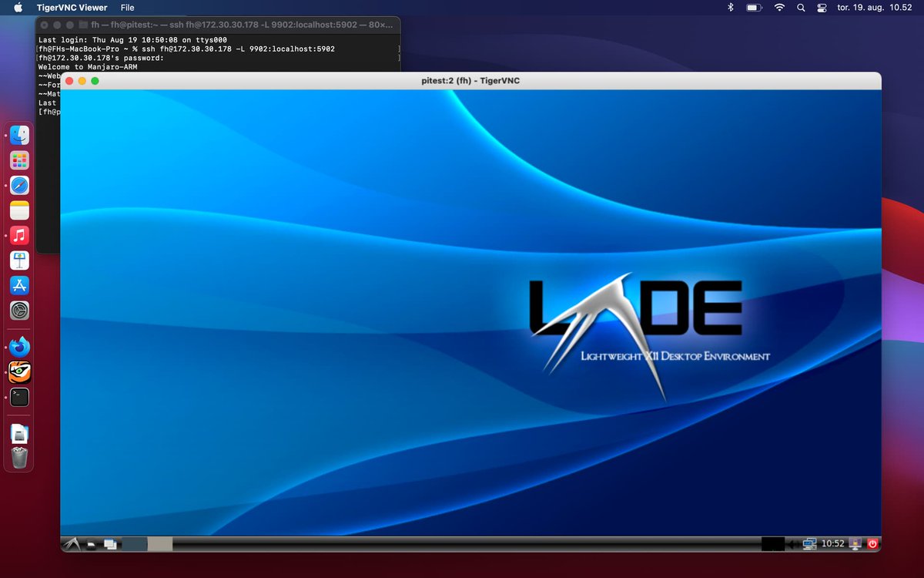Launch the file manager from the LXDE panel
The width and height of the screenshot is (924, 578).
(x=92, y=544)
